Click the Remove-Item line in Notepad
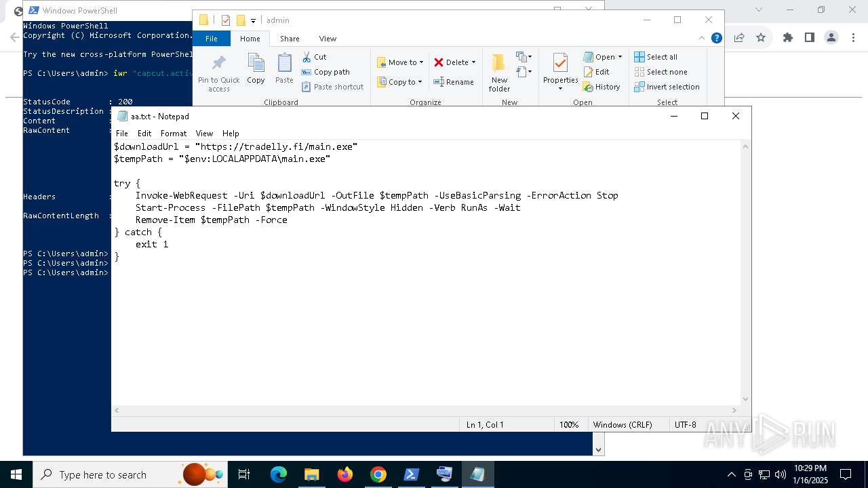 pyautogui.click(x=211, y=220)
